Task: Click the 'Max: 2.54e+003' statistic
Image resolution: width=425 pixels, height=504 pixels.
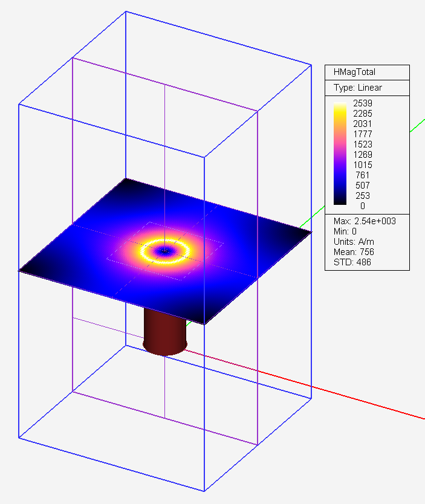Action: [365, 221]
